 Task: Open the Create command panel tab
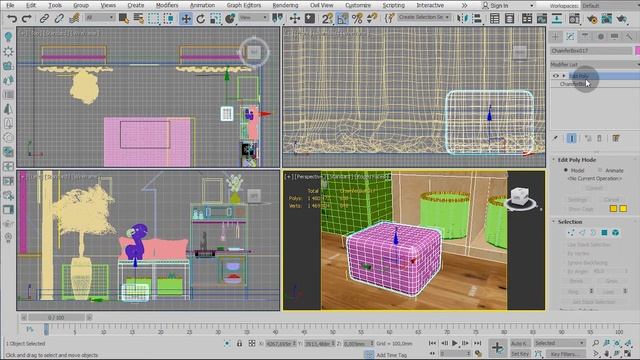[556, 36]
